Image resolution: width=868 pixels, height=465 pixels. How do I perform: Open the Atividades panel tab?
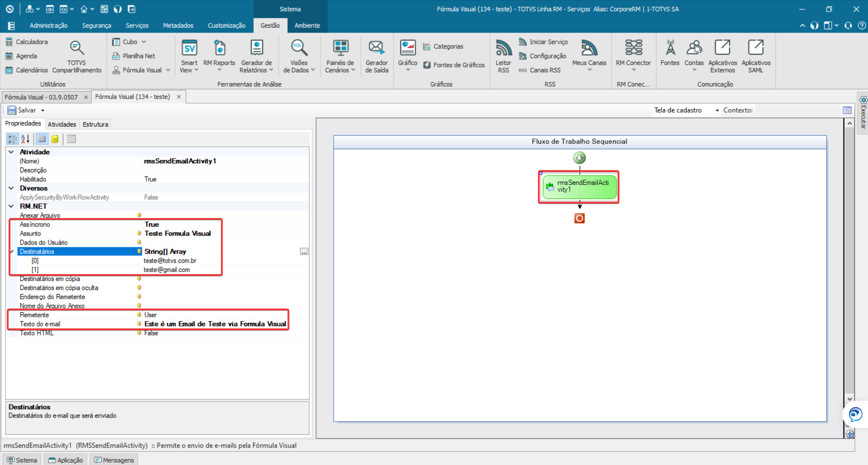coord(62,124)
